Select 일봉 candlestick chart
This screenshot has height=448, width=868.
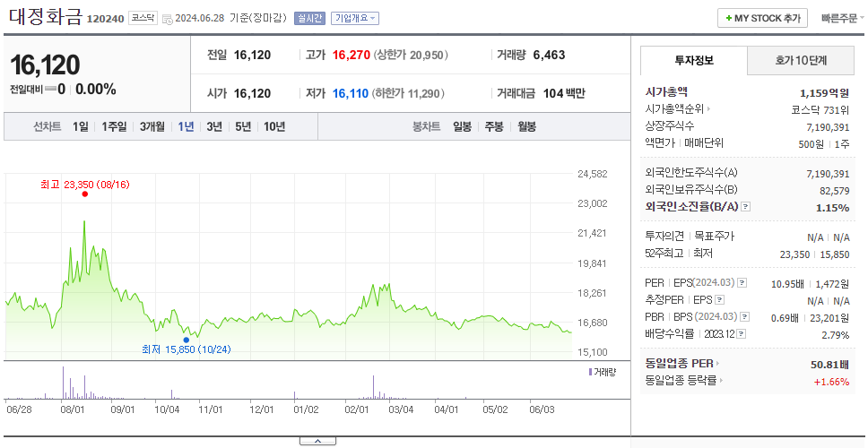(462, 126)
